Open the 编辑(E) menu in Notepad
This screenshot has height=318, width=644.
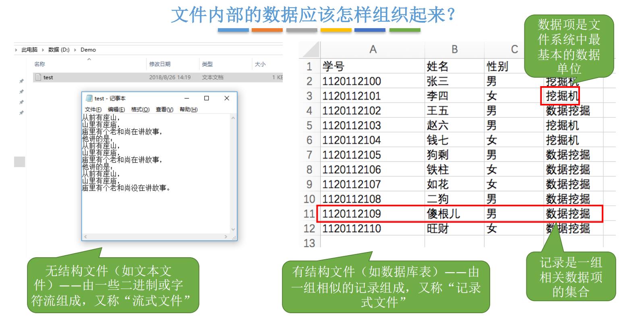[x=116, y=109]
